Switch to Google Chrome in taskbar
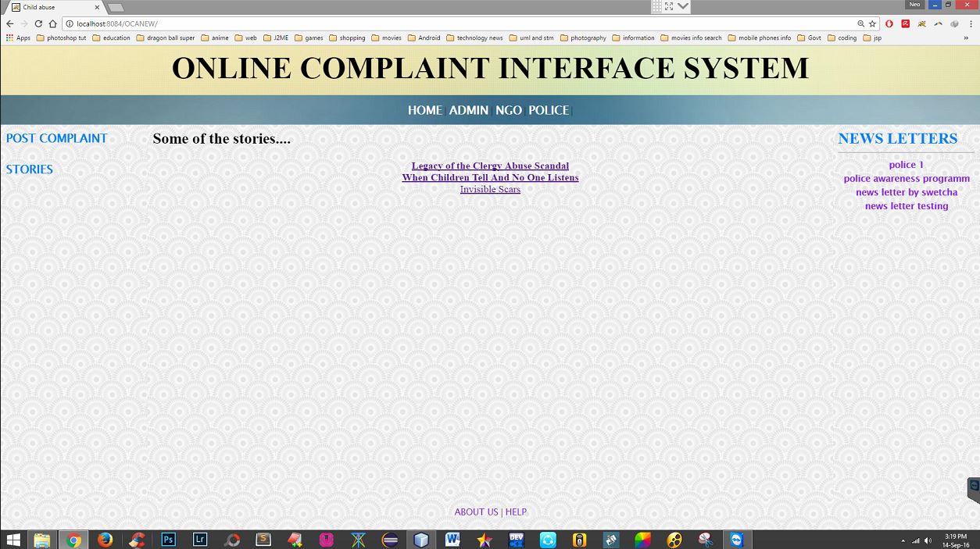The width and height of the screenshot is (980, 549). click(73, 540)
